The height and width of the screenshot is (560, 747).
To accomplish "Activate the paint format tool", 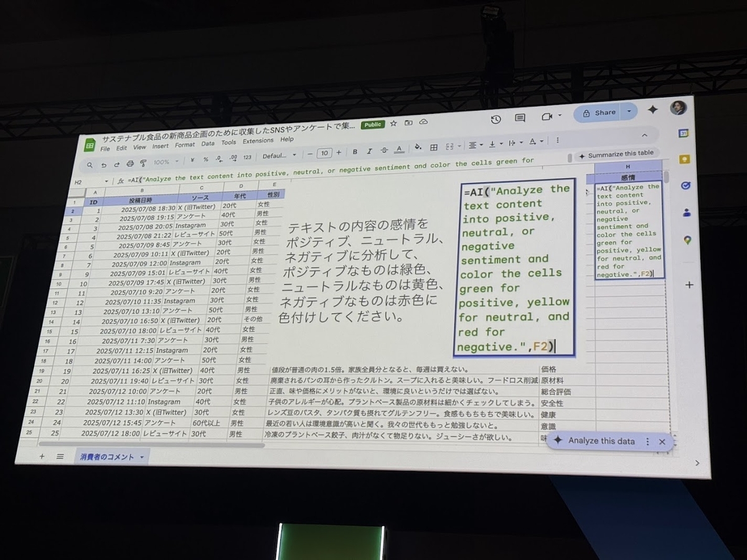I will tap(143, 164).
